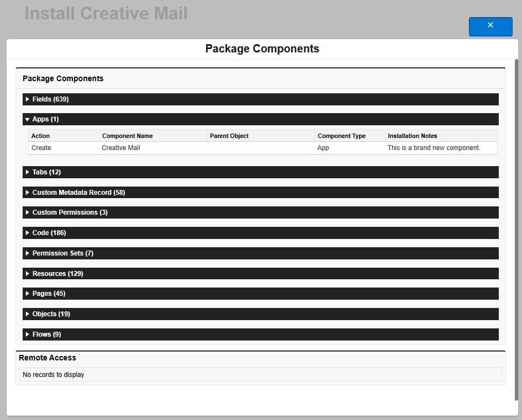Expand the Tabs (12) section

[x=260, y=172]
